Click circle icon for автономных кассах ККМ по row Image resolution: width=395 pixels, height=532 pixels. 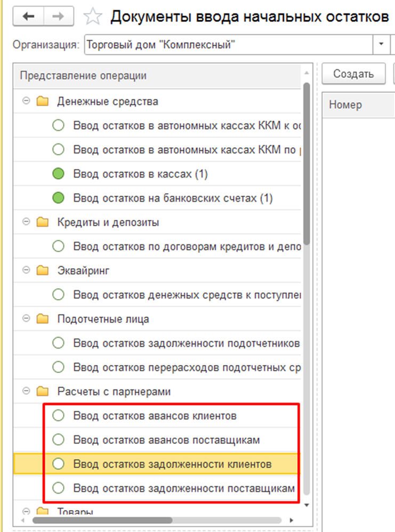[58, 149]
